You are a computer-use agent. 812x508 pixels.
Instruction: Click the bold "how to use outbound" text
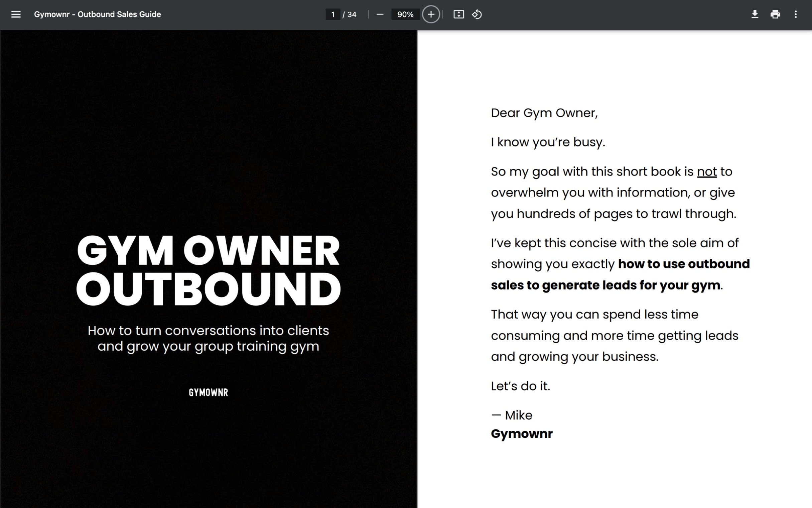coord(683,264)
